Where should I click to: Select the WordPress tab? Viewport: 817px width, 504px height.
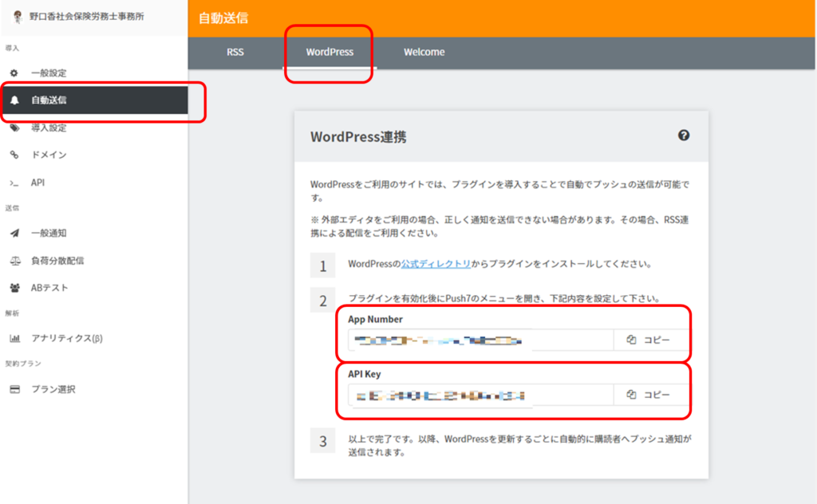[x=330, y=52]
